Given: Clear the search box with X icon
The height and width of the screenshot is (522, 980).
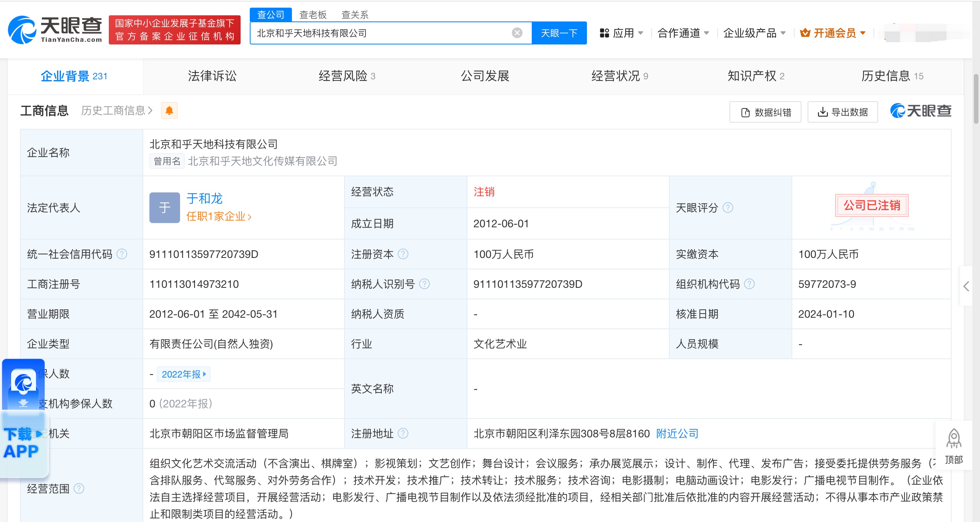Looking at the screenshot, I should pos(517,33).
